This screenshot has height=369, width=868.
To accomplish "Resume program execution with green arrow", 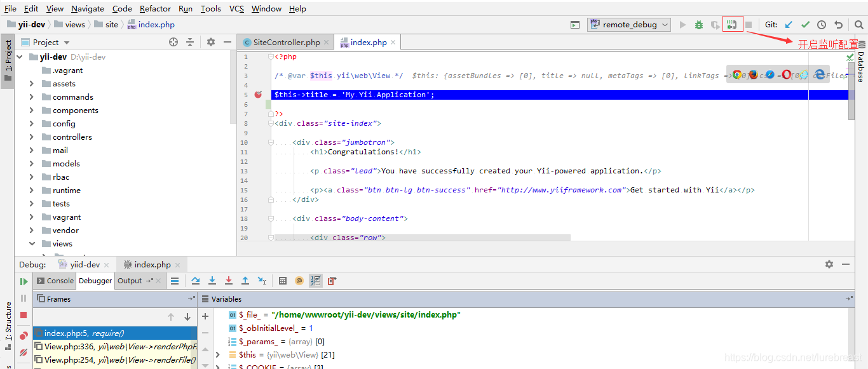I will 23,281.
